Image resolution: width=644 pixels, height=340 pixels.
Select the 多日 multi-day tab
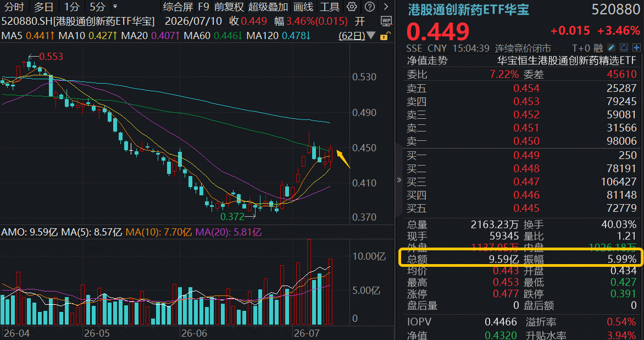43,7
